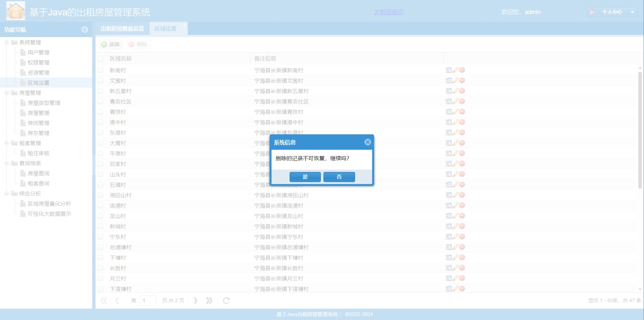The image size is (644, 320).
Task: Click the edit pencil icon for 新南村
Action: pyautogui.click(x=455, y=70)
